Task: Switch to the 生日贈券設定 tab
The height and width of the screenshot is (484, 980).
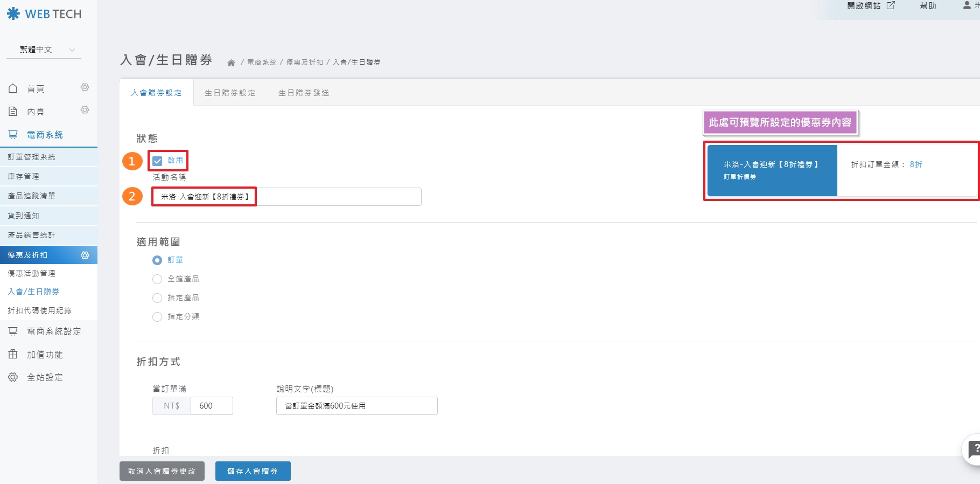Action: (x=230, y=93)
